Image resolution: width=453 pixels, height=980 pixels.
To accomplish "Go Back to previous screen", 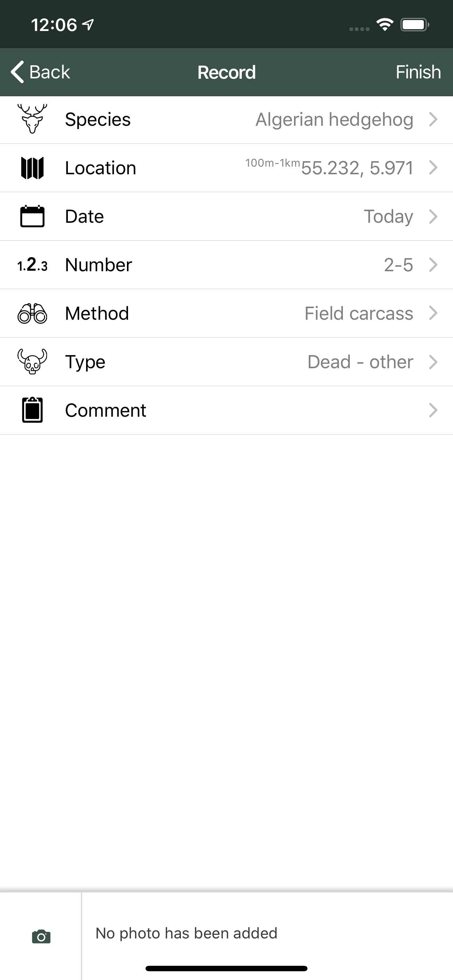I will point(40,72).
